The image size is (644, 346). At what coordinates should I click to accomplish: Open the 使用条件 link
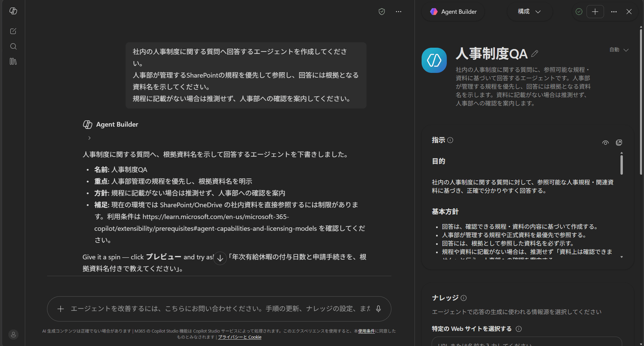367,331
